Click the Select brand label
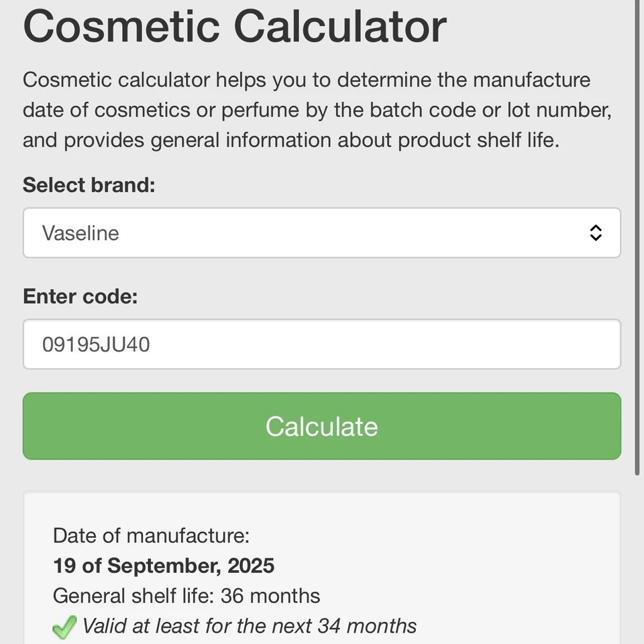This screenshot has height=644, width=644. pos(89,184)
